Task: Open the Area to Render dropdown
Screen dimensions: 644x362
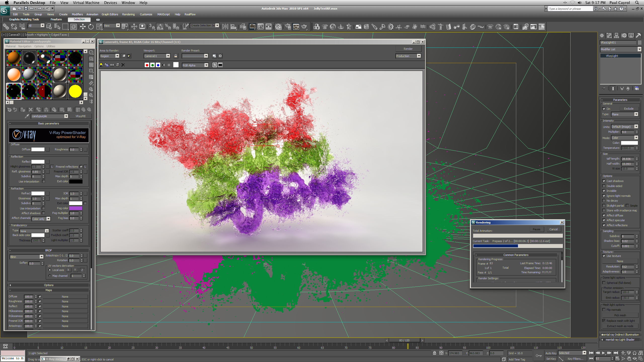Action: [x=117, y=56]
